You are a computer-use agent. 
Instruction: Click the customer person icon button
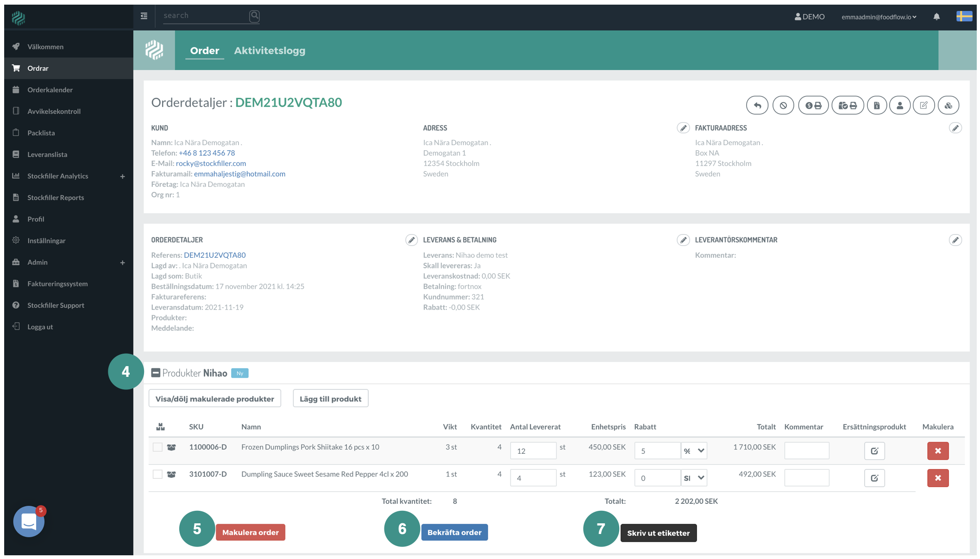tap(900, 106)
